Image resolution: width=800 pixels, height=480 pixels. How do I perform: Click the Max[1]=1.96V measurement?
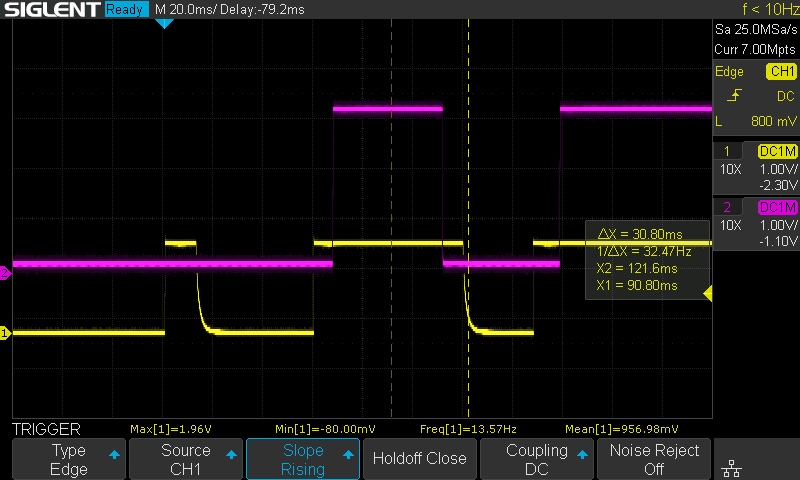[170, 429]
